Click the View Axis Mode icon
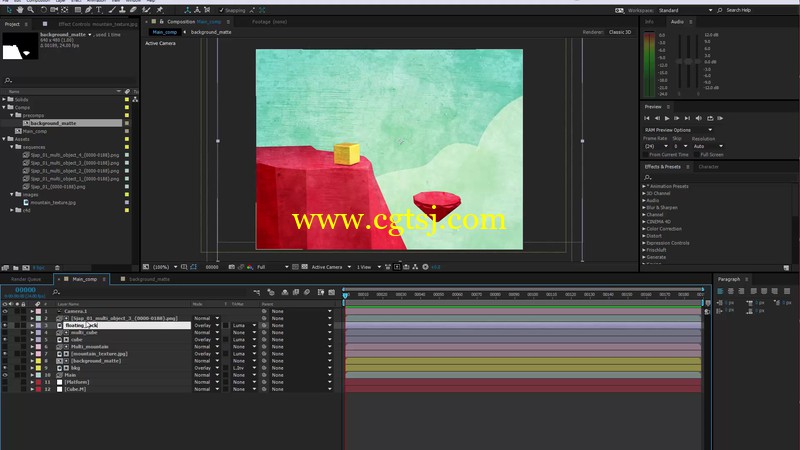Viewport: 800px width, 450px height. coord(207,10)
